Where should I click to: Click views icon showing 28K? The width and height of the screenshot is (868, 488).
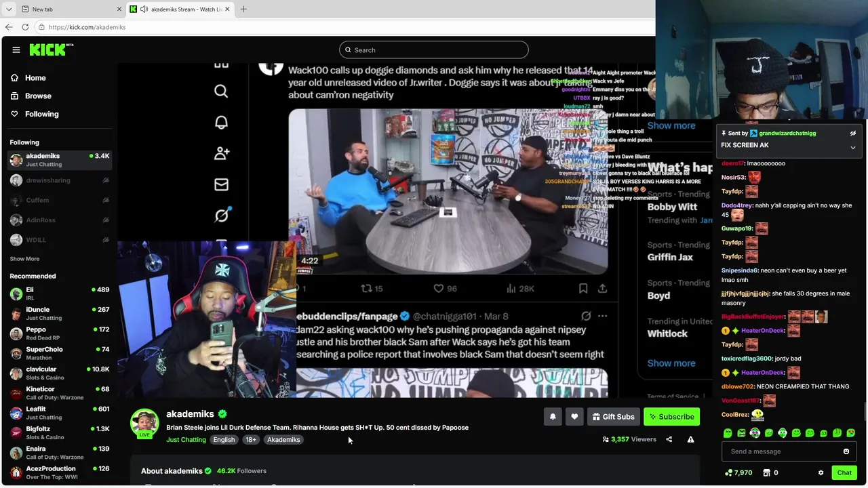[511, 288]
